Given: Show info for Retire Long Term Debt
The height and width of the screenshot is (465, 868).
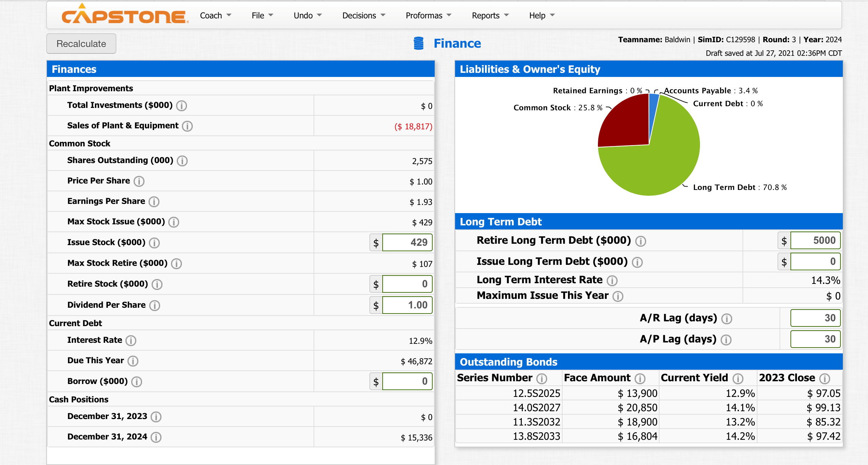Looking at the screenshot, I should [x=641, y=241].
